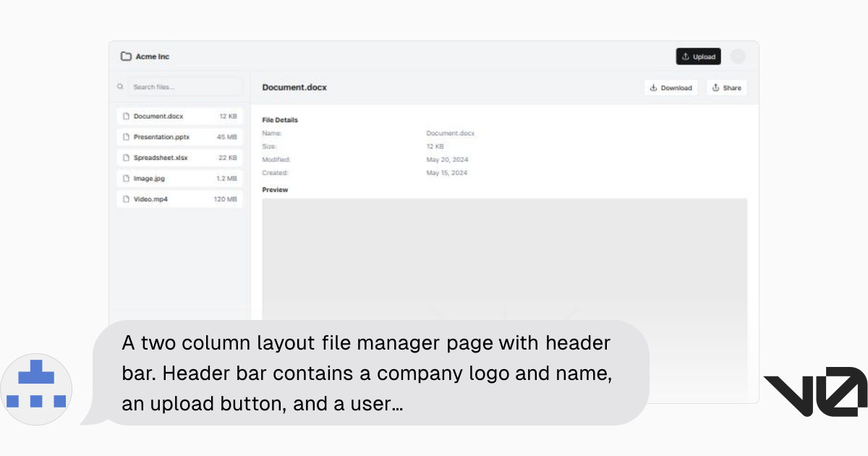Click the May 15, 2024 created date
The height and width of the screenshot is (456, 868).
coord(447,173)
